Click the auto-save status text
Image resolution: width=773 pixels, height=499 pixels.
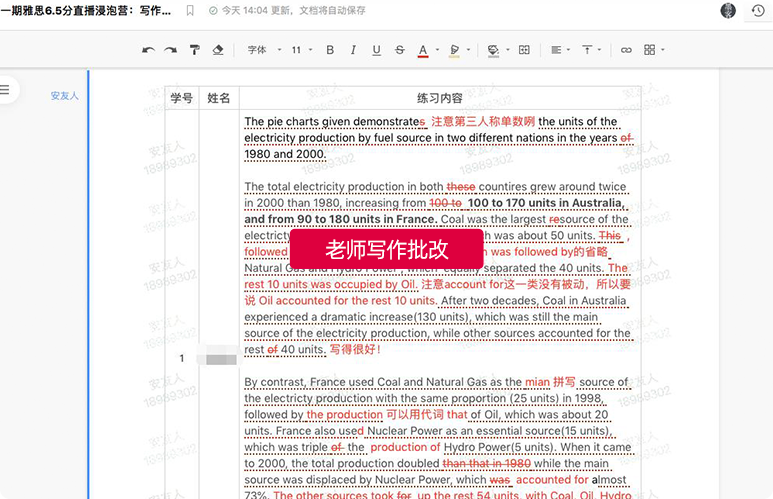pos(294,10)
